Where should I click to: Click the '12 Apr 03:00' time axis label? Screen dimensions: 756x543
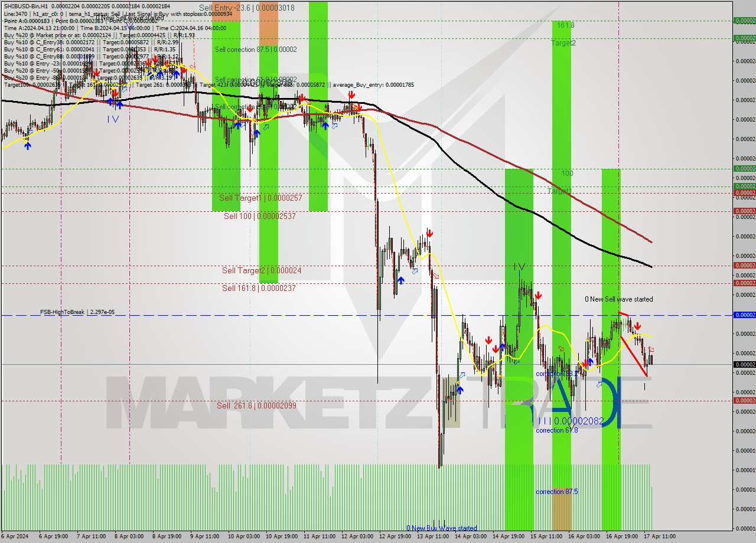357,537
